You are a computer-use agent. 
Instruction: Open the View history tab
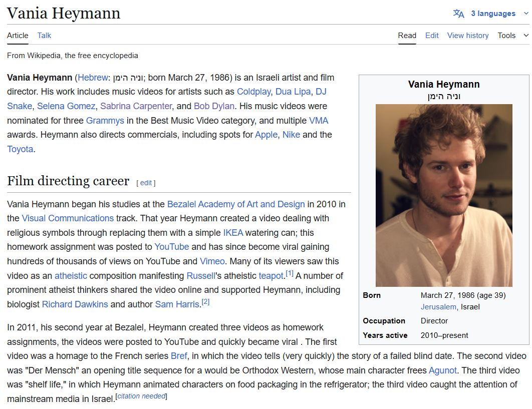pyautogui.click(x=468, y=35)
